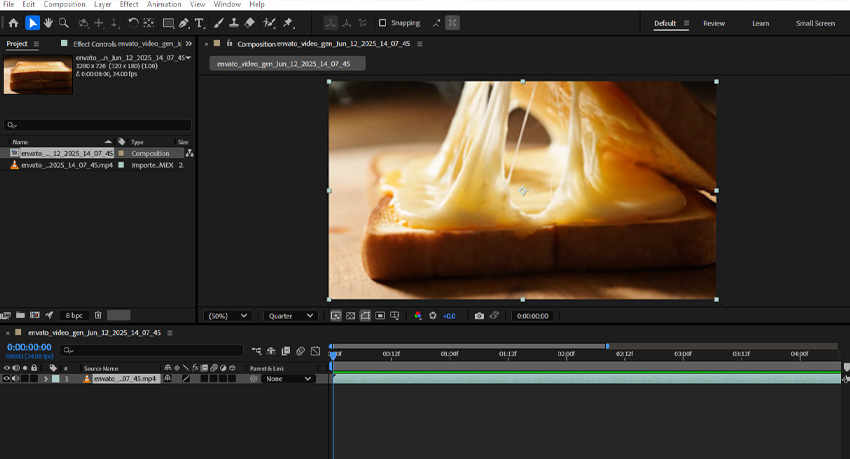
Task: Select the Rectangle shape tool
Action: [168, 23]
